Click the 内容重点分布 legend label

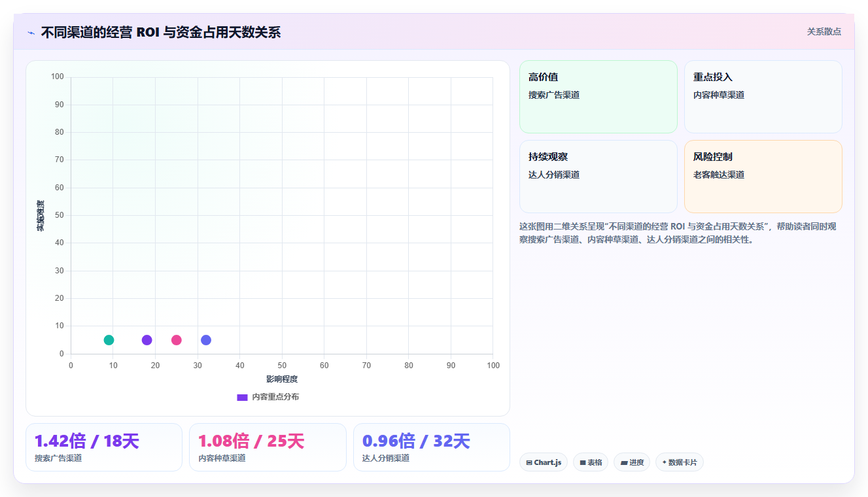pos(275,397)
